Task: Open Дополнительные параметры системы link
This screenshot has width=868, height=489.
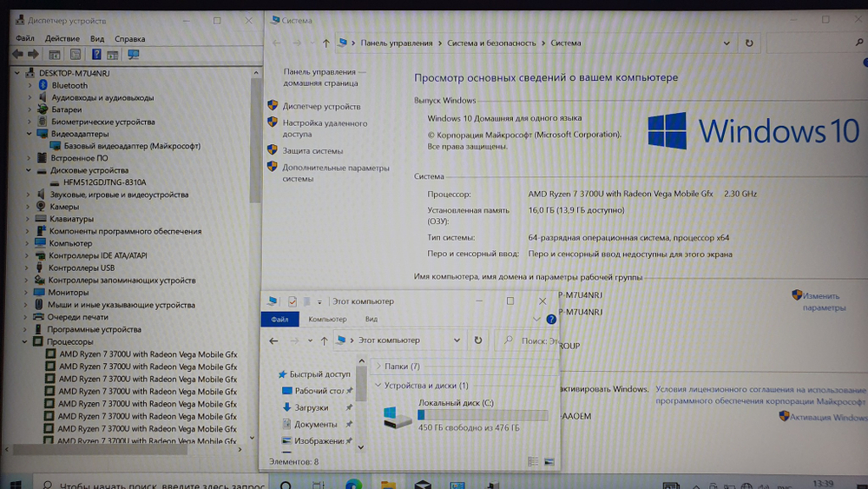Action: point(335,174)
